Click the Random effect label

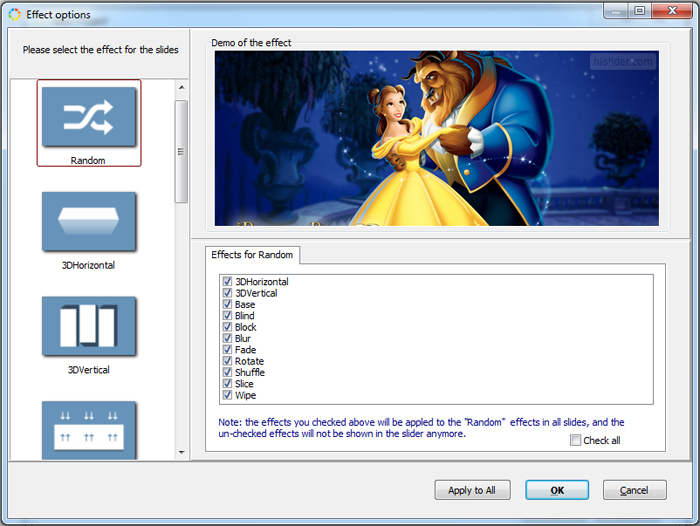pyautogui.click(x=88, y=160)
